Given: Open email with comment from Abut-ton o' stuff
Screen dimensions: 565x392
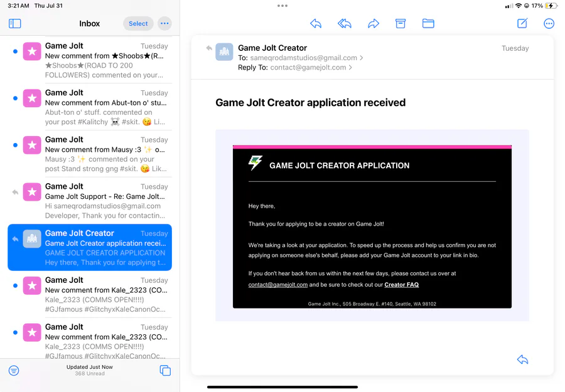Looking at the screenshot, I should [90, 107].
